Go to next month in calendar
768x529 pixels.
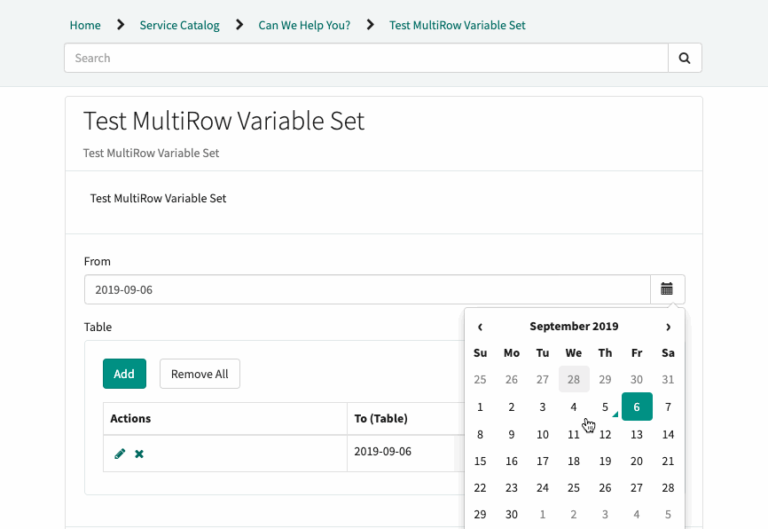668,326
